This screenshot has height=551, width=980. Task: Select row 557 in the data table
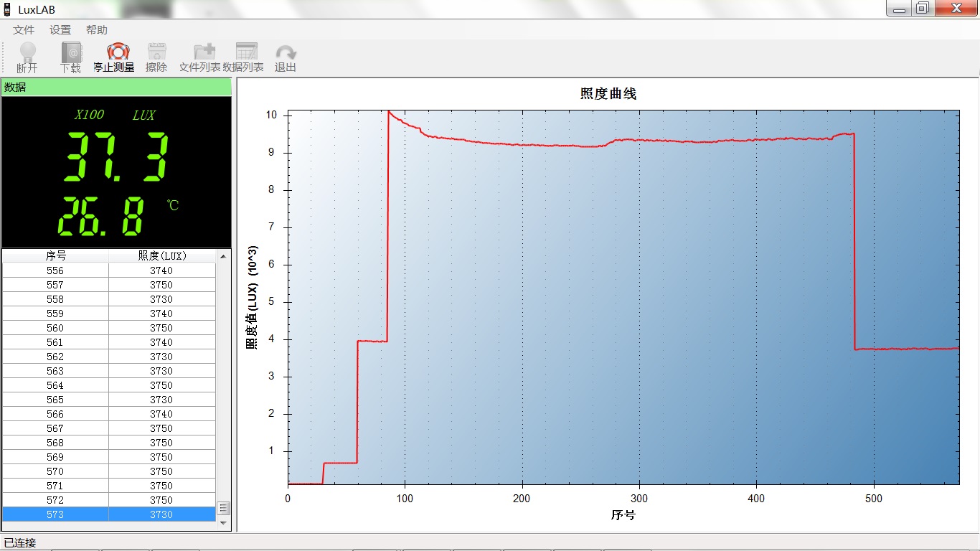(x=109, y=285)
